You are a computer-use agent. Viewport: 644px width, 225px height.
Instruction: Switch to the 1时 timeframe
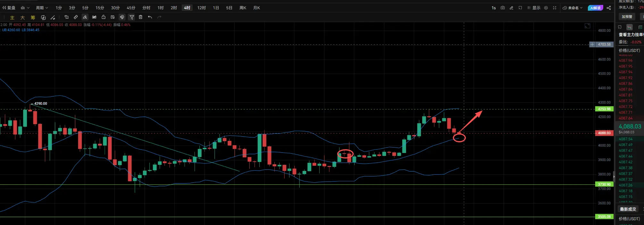(161, 8)
